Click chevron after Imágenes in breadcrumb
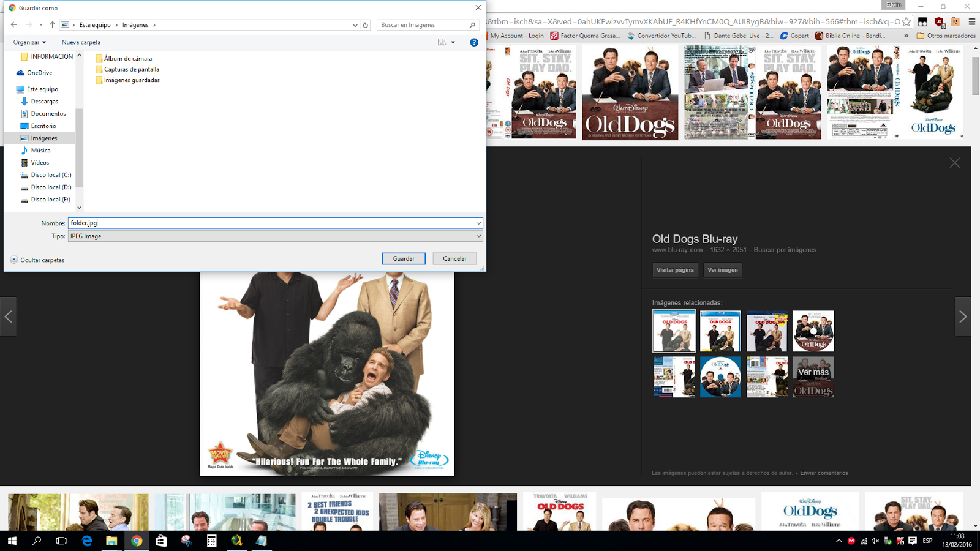This screenshot has height=551, width=980. click(154, 25)
